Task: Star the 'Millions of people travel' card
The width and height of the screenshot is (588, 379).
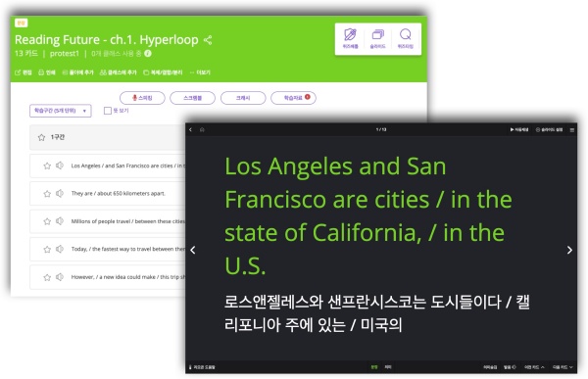Action: click(x=47, y=221)
